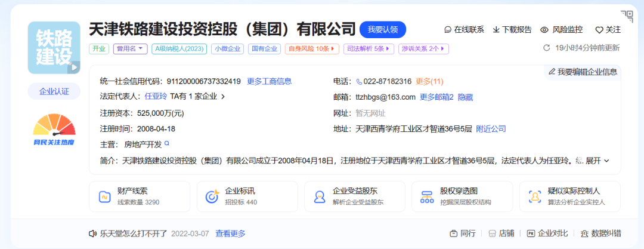Image resolution: width=644 pixels, height=249 pixels.
Task: Hide email via 隐藏 link
Action: coord(465,97)
